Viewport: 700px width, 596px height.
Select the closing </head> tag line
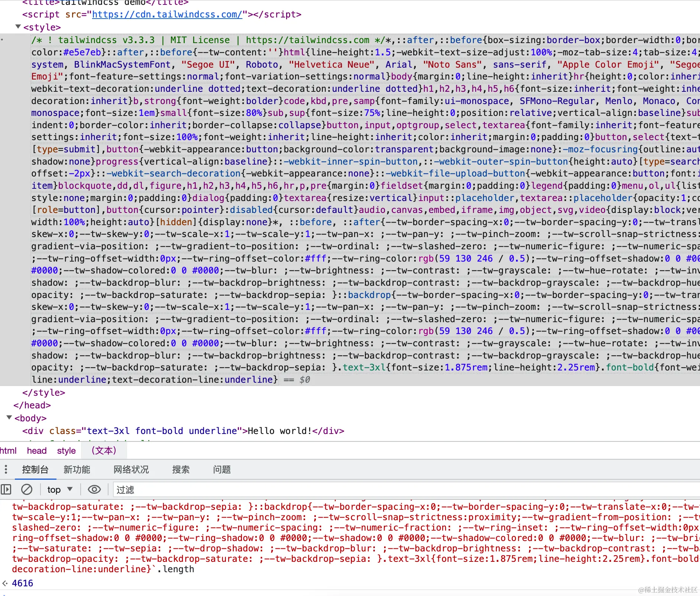[32, 405]
